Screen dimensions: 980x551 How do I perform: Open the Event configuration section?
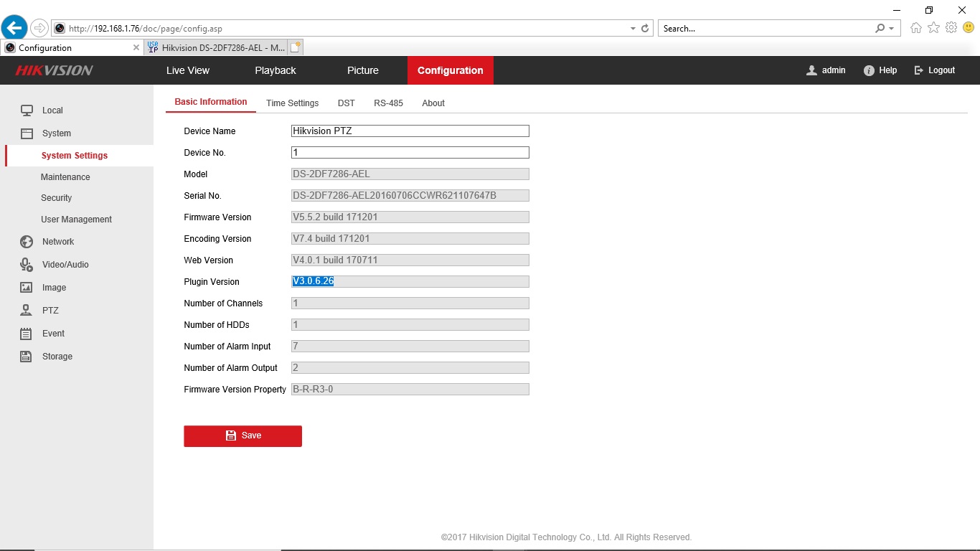[53, 333]
